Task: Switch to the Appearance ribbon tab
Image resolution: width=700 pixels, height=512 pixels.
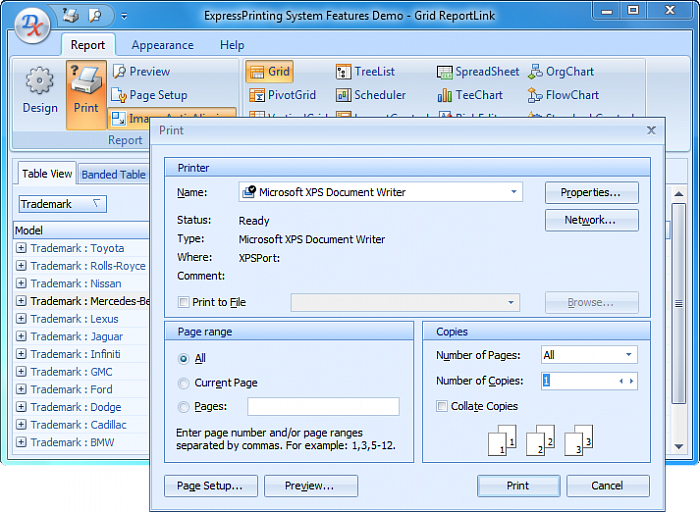Action: click(x=162, y=45)
